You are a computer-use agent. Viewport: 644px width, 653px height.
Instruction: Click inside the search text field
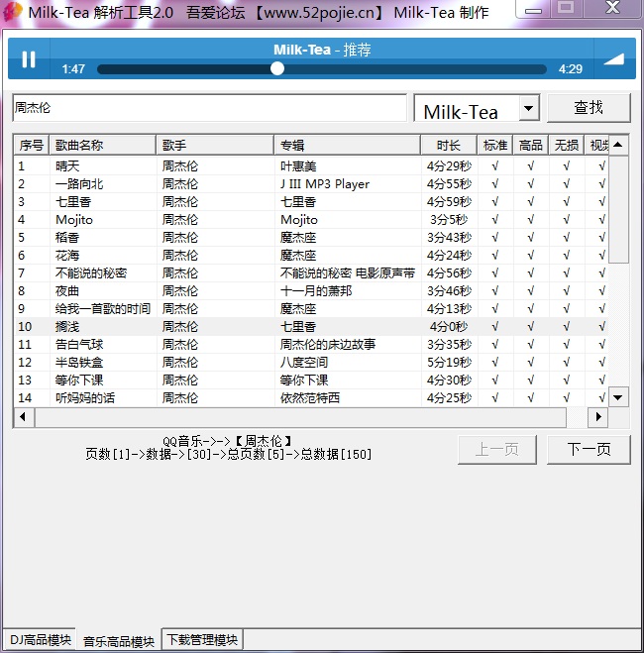pos(209,108)
